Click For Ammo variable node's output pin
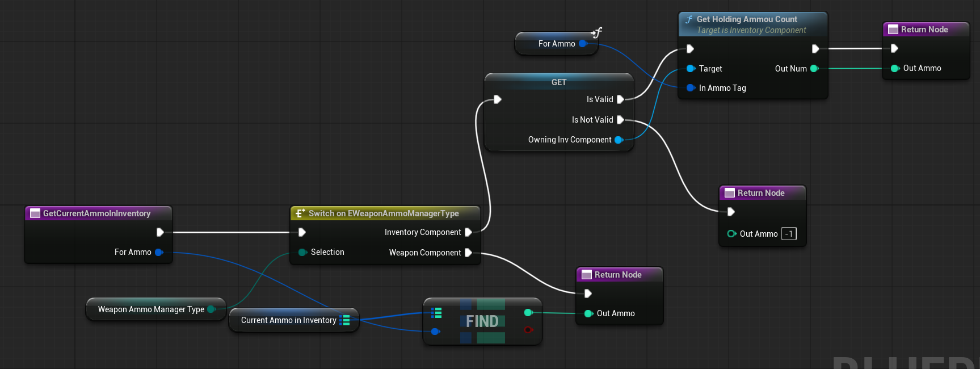The height and width of the screenshot is (369, 980). 583,44
